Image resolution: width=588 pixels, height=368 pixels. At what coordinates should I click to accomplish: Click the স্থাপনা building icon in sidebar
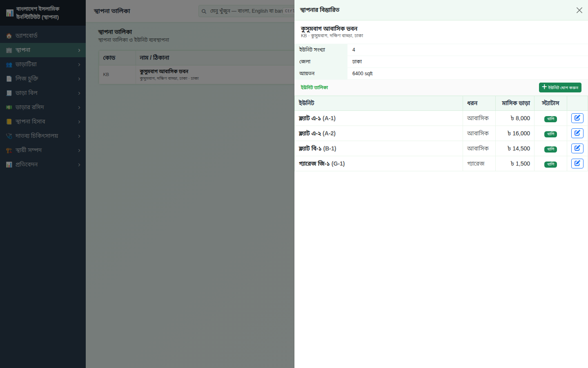(9, 50)
